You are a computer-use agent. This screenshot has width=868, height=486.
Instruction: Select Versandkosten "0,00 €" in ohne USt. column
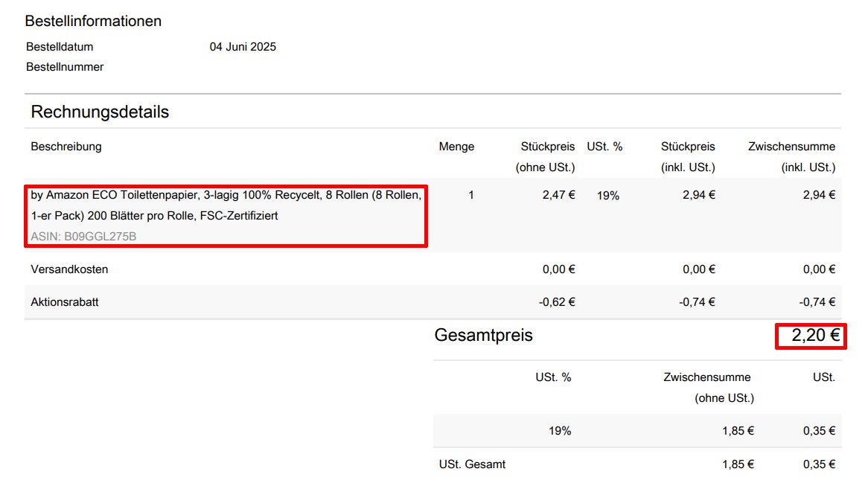click(558, 269)
